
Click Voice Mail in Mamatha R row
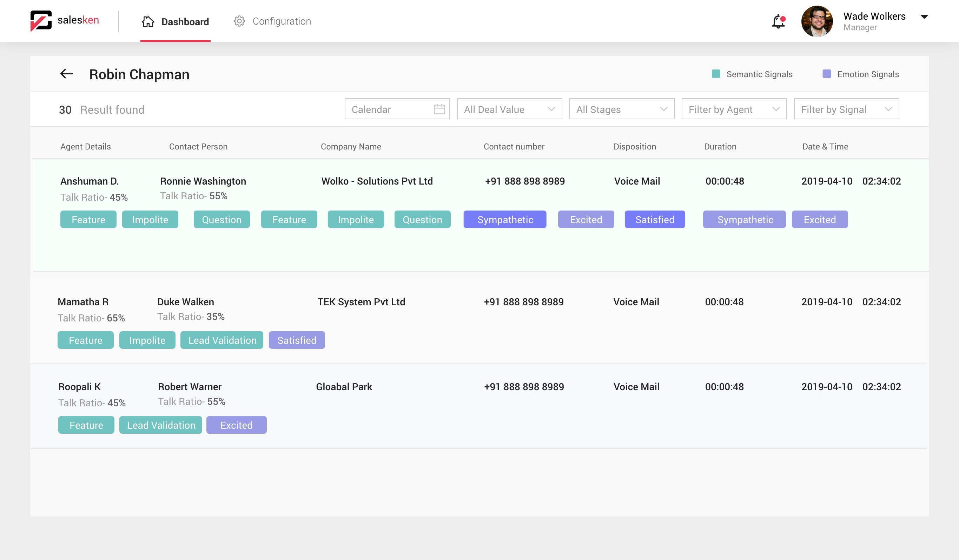pos(636,302)
